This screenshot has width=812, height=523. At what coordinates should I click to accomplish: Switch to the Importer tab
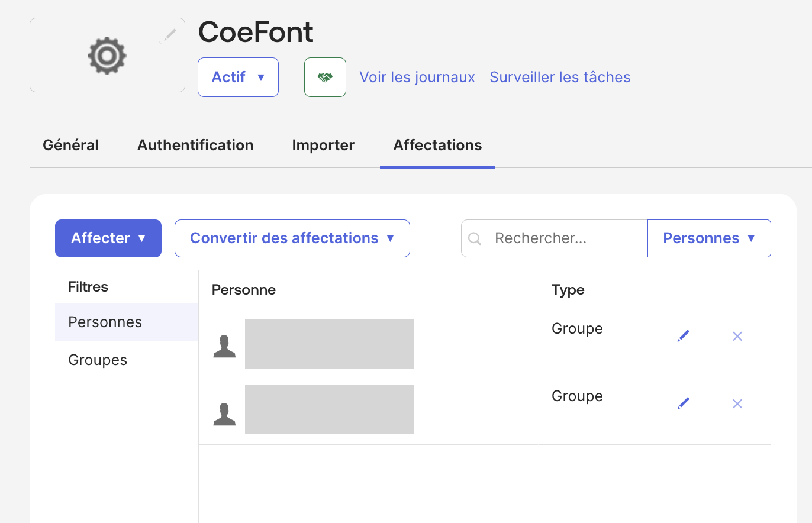(323, 145)
